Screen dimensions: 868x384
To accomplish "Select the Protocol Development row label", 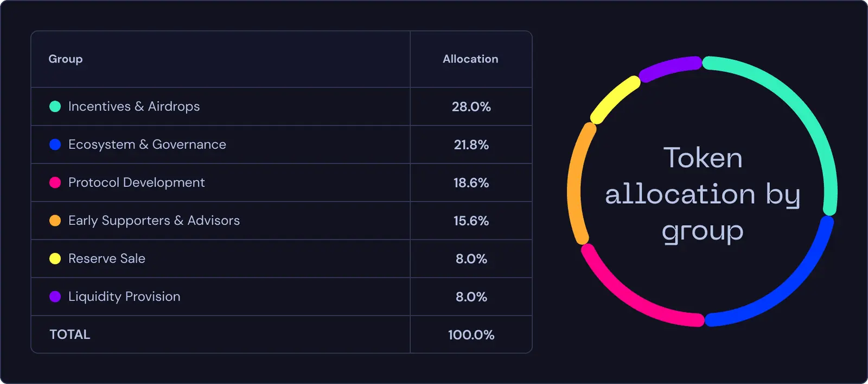I will (137, 182).
